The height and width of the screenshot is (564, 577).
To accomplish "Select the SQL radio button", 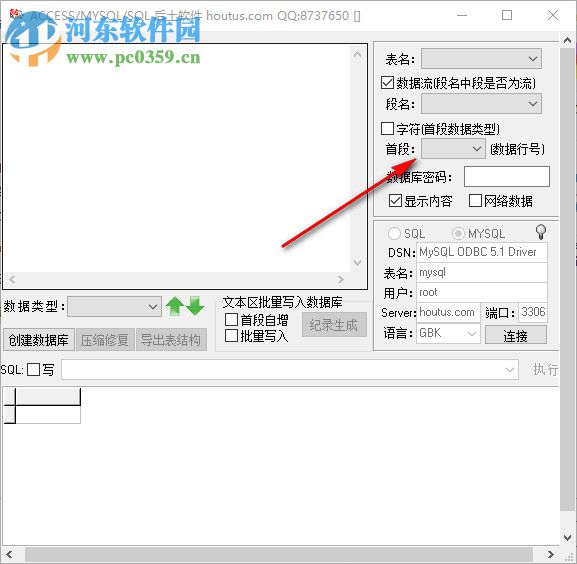I will (x=394, y=233).
